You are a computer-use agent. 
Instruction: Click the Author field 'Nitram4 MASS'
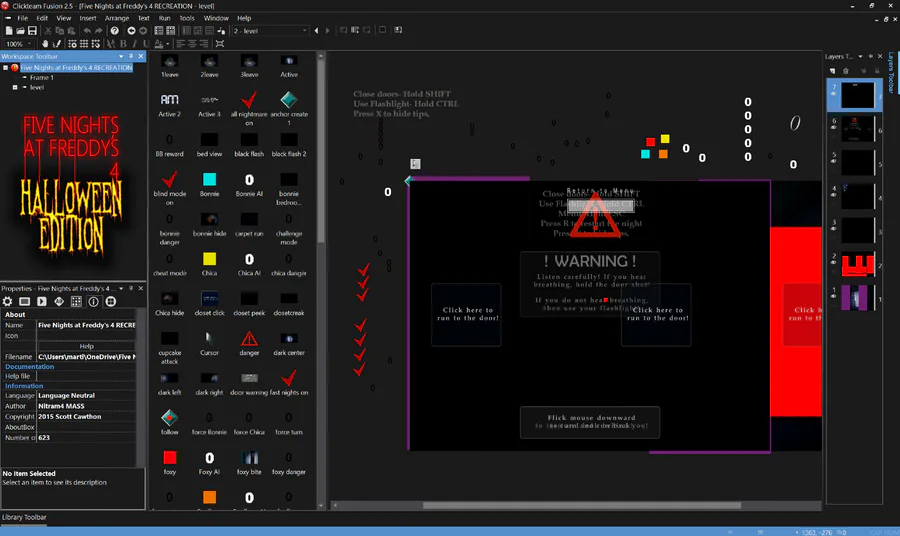coord(86,406)
